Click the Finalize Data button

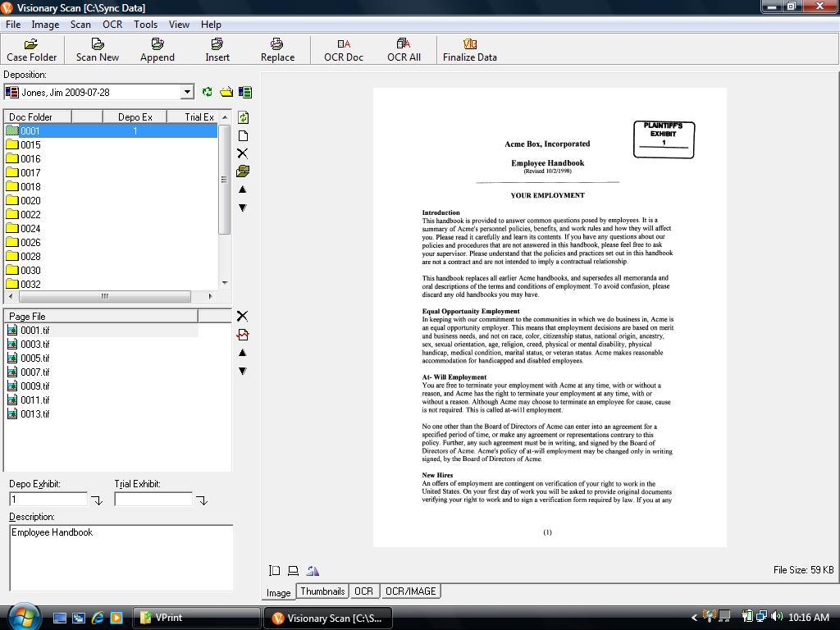pos(470,50)
